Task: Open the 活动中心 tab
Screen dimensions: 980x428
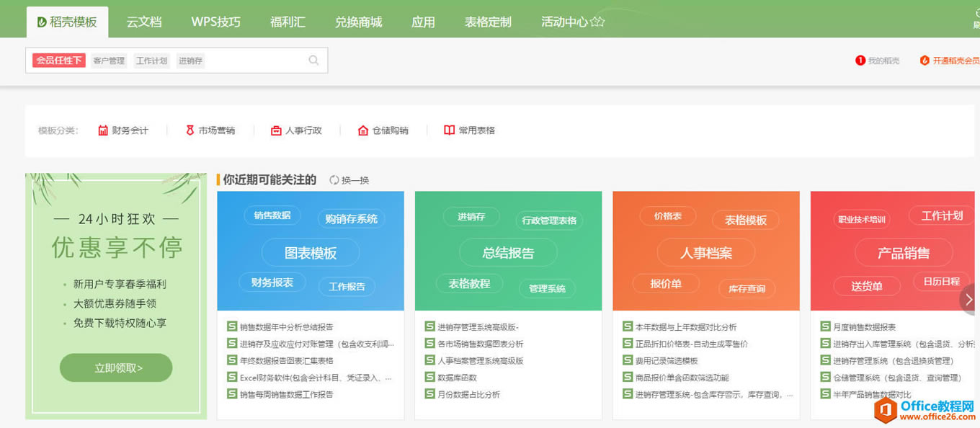Action: [x=564, y=22]
